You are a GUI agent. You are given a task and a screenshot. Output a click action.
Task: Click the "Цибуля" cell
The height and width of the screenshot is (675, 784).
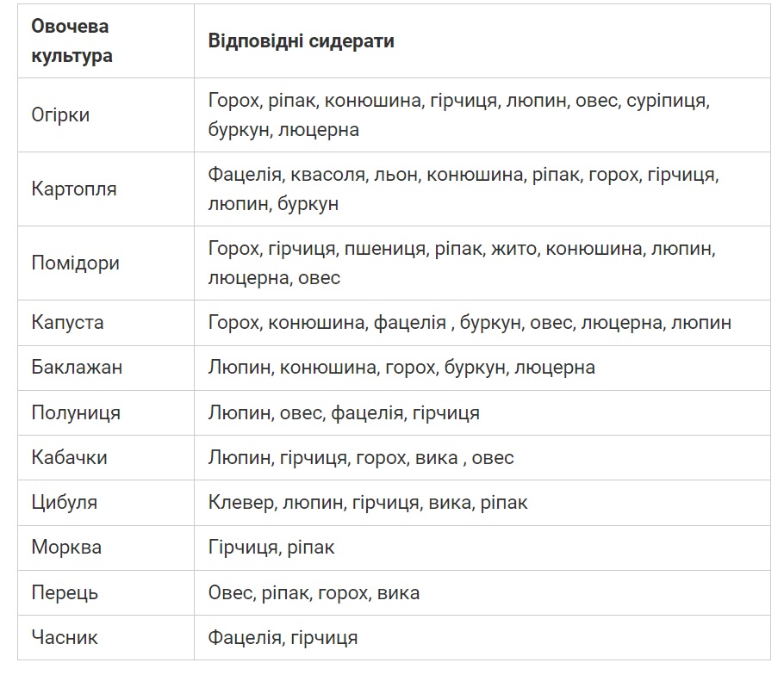coord(65,502)
